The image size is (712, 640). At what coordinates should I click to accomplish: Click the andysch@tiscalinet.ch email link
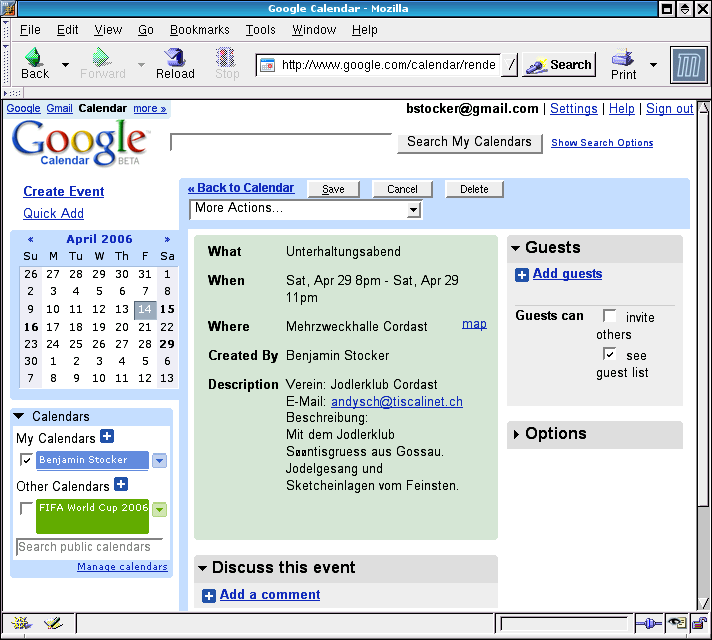397,402
